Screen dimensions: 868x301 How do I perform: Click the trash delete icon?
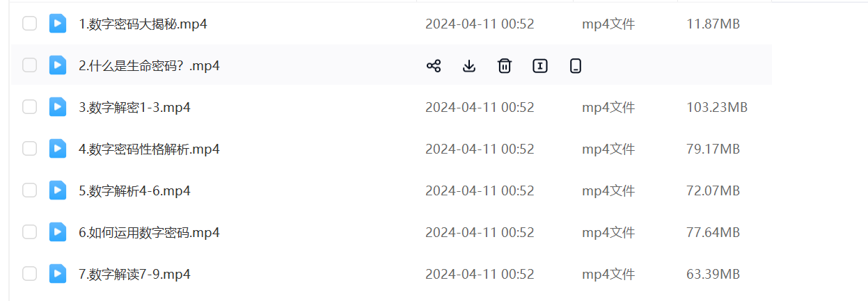click(x=505, y=66)
